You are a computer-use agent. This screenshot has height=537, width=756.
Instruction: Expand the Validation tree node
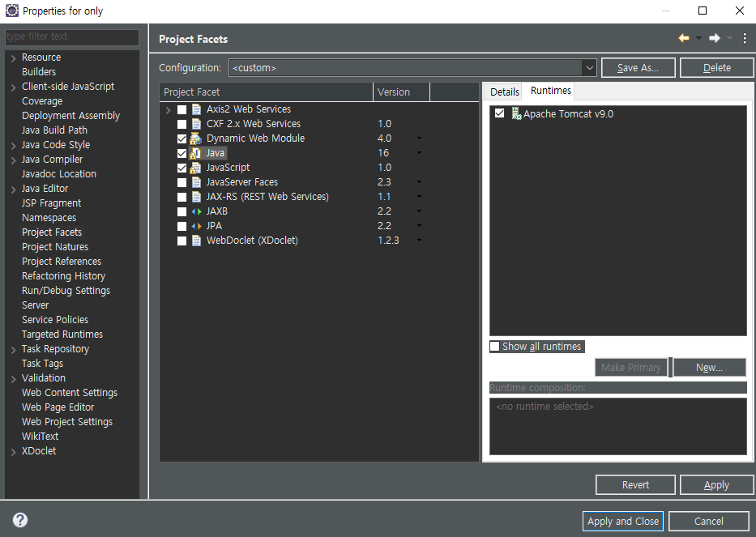(x=14, y=379)
